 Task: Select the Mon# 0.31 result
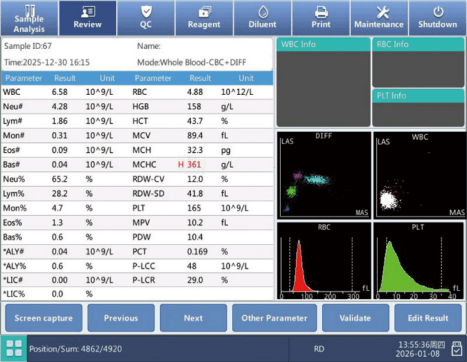[60, 136]
